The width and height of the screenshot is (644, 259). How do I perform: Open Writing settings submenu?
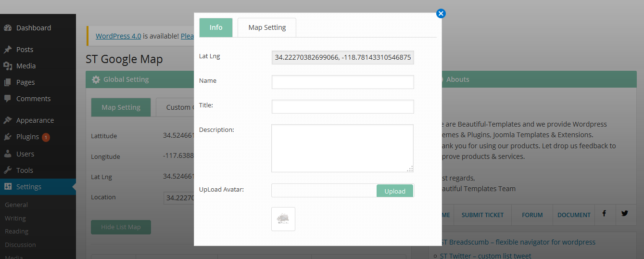pos(15,218)
